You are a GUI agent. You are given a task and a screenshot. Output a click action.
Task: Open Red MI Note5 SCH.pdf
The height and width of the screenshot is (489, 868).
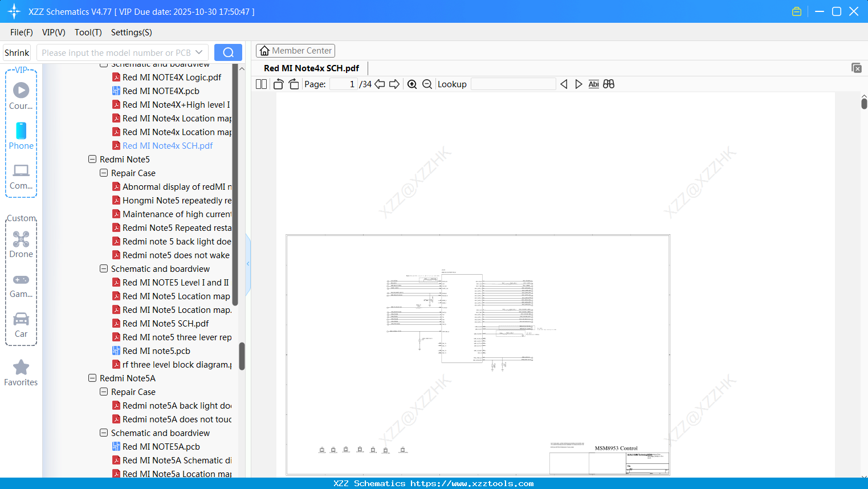tap(161, 324)
